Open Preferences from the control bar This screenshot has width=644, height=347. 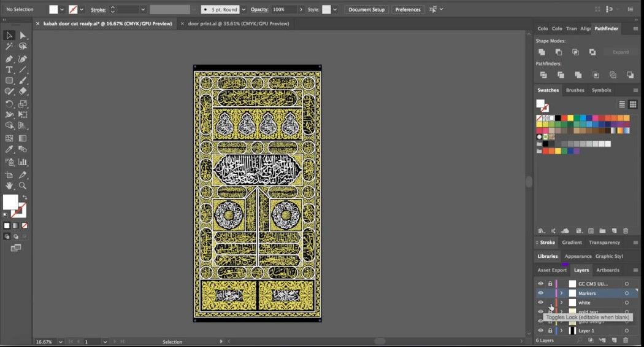coord(408,9)
